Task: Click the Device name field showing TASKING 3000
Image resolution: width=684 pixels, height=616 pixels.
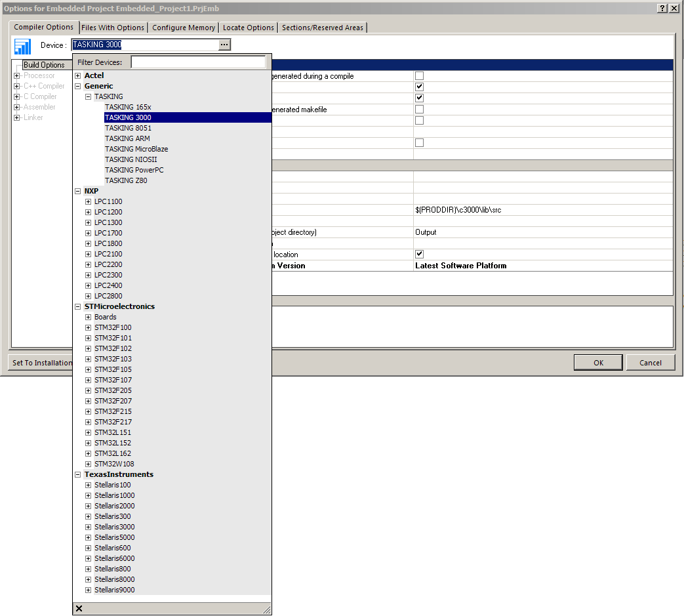Action: click(145, 45)
